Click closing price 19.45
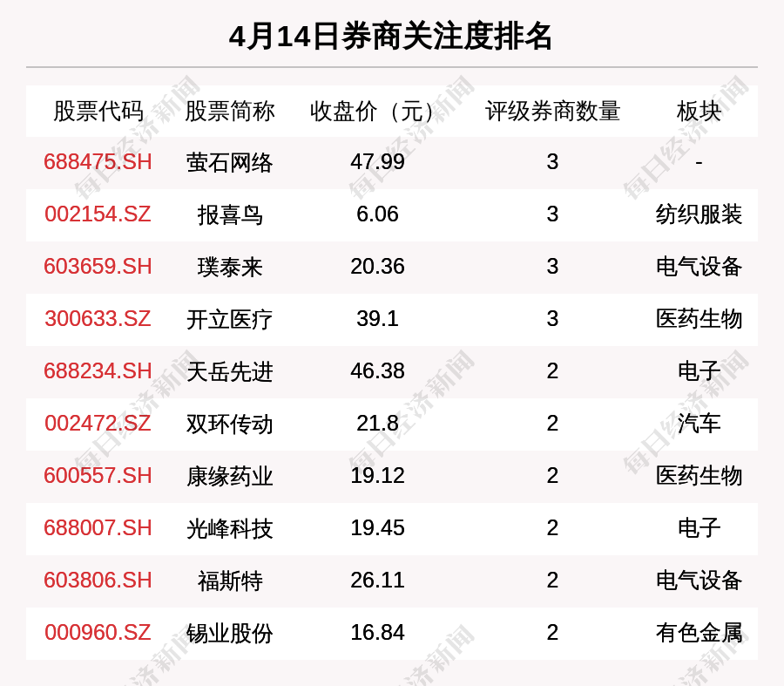The height and width of the screenshot is (686, 784). point(377,528)
